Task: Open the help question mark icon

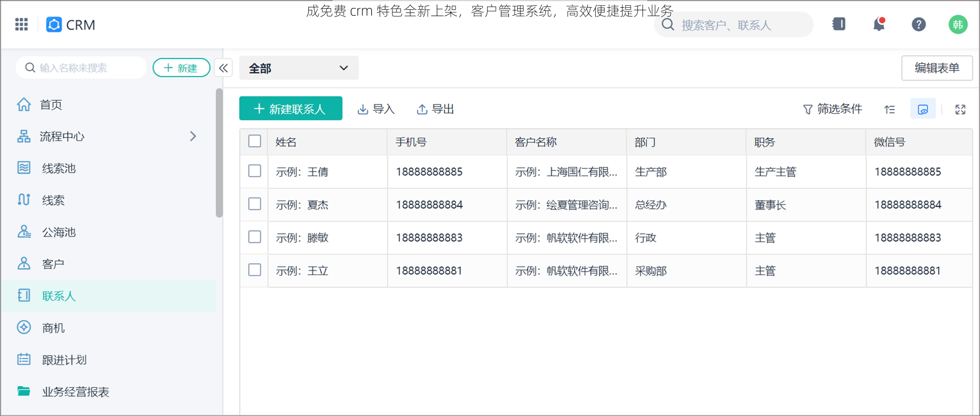Action: pyautogui.click(x=919, y=24)
